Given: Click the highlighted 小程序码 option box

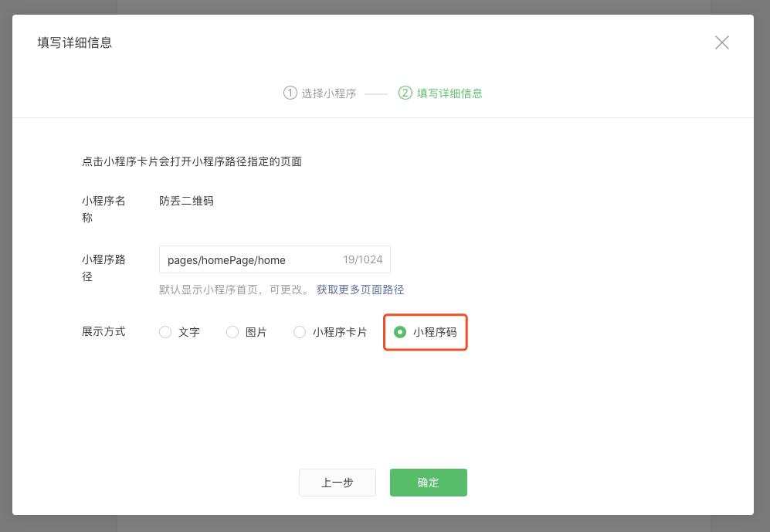Looking at the screenshot, I should [426, 332].
